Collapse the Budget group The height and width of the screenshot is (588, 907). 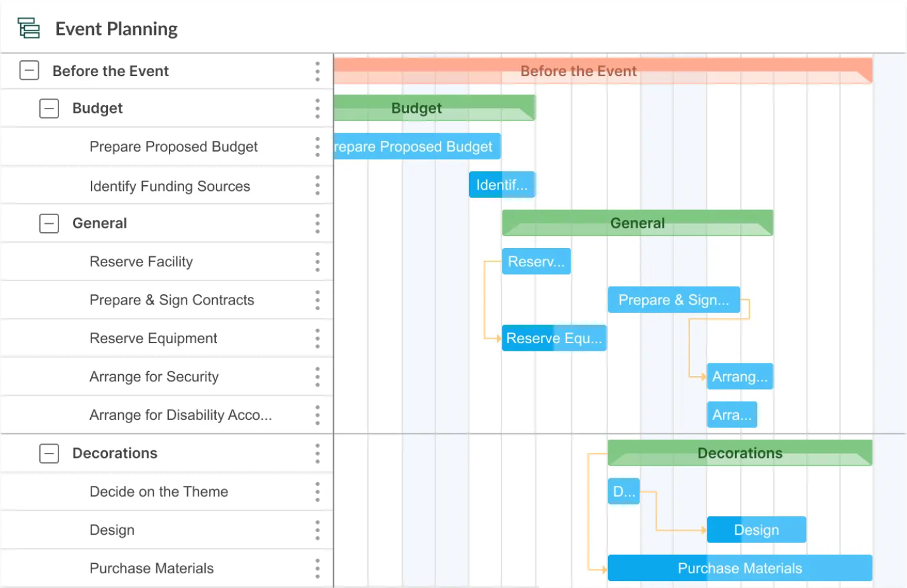[49, 108]
